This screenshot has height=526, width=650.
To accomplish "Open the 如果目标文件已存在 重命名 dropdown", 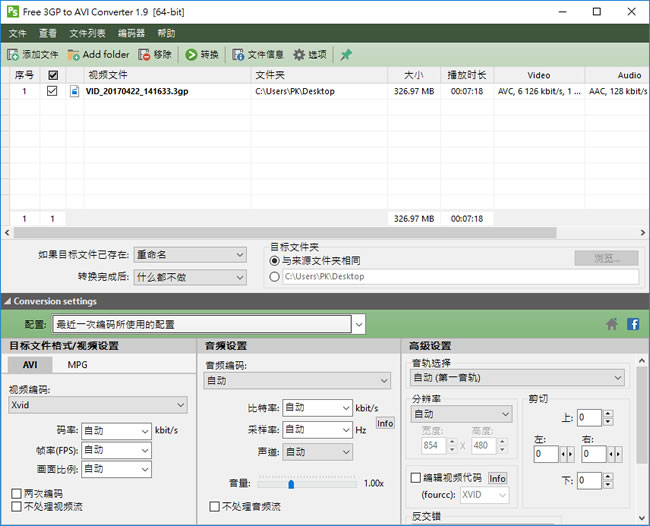I will (x=190, y=254).
